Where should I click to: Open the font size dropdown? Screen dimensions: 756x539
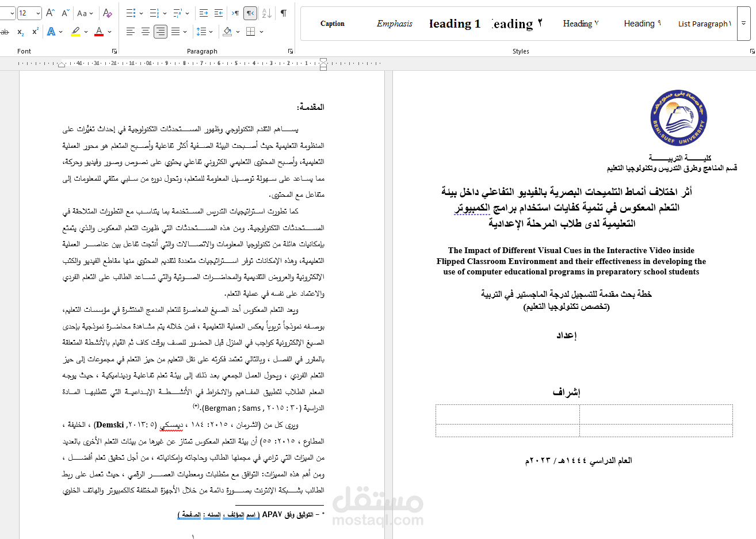pyautogui.click(x=38, y=13)
